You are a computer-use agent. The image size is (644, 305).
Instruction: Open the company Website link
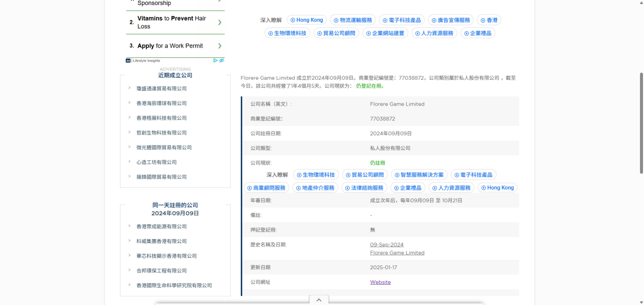coord(380,282)
